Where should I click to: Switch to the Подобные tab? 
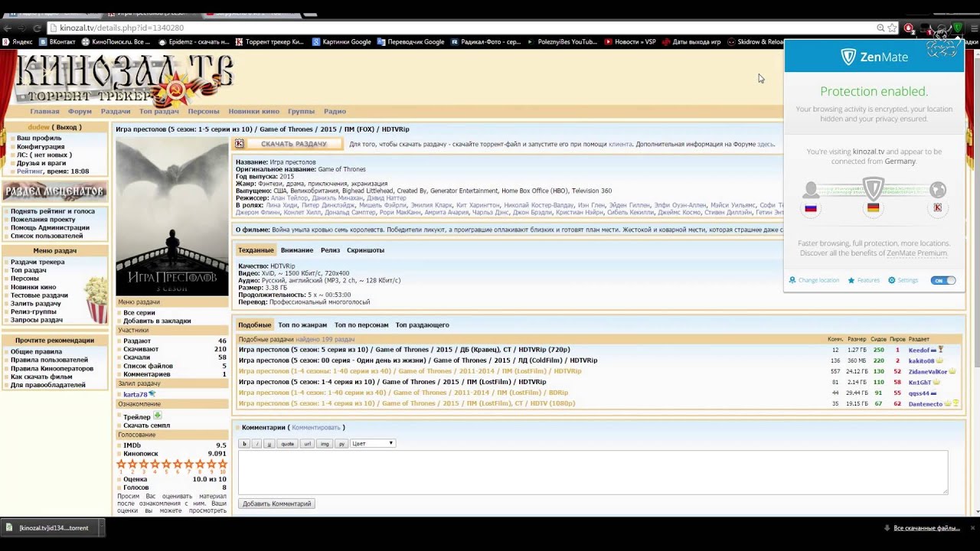pos(254,325)
